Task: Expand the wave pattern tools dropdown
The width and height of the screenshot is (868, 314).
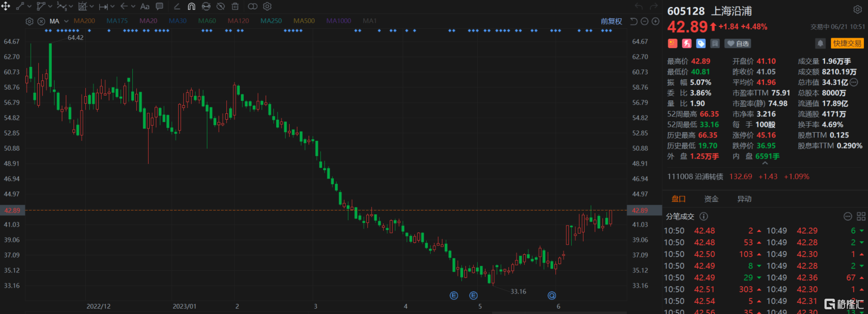Action: [x=71, y=6]
